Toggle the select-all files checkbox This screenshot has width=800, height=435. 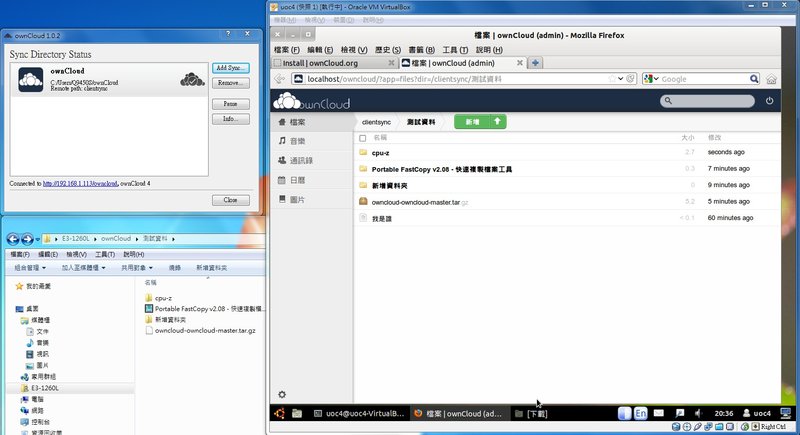(363, 138)
